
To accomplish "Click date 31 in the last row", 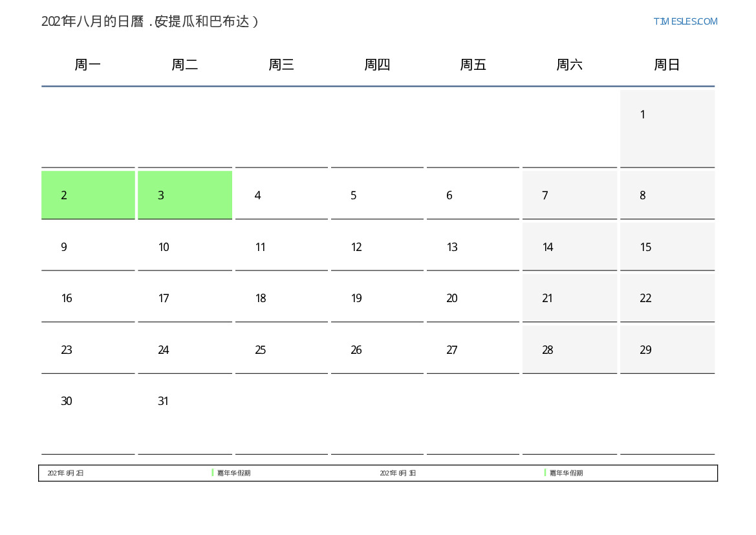I will tap(185, 402).
